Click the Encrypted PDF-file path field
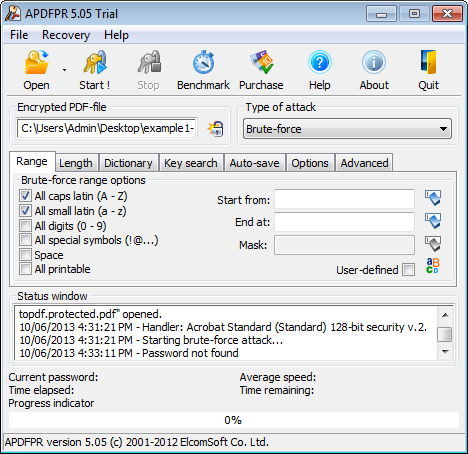468x454 pixels. 107,128
